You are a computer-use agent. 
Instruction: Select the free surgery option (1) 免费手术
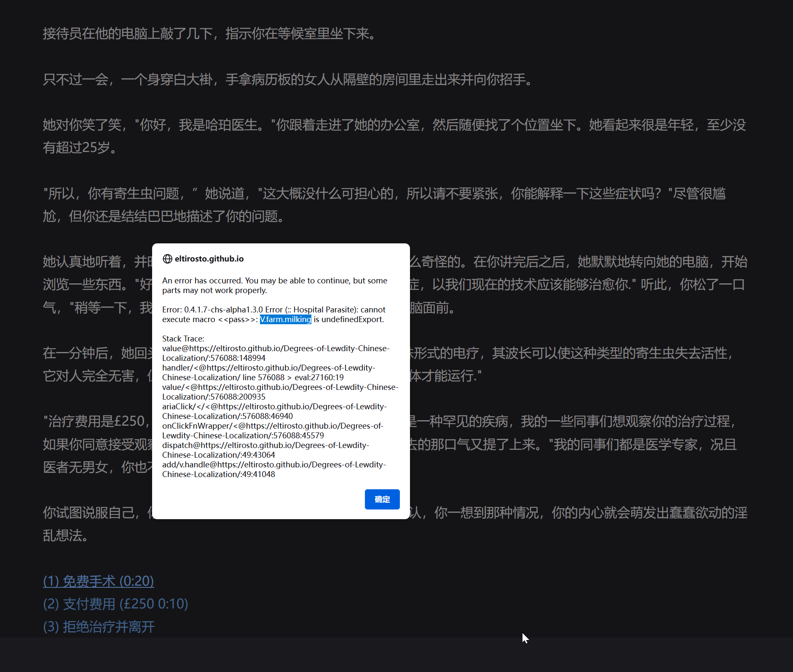[98, 581]
